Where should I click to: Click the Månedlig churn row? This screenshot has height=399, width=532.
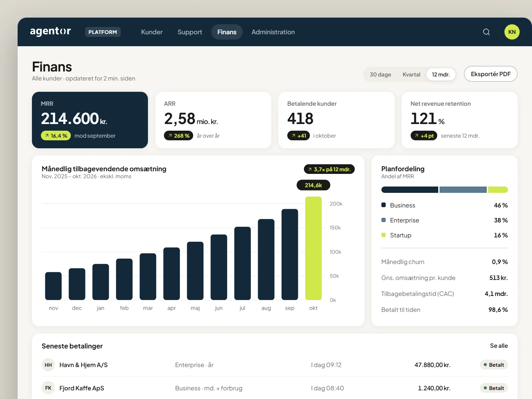(x=445, y=262)
